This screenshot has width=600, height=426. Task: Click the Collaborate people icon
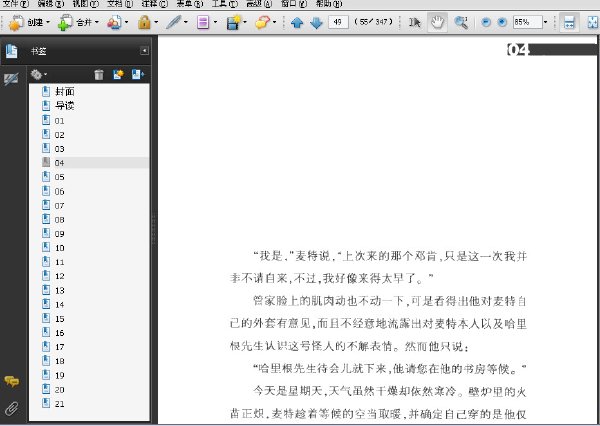[114, 23]
